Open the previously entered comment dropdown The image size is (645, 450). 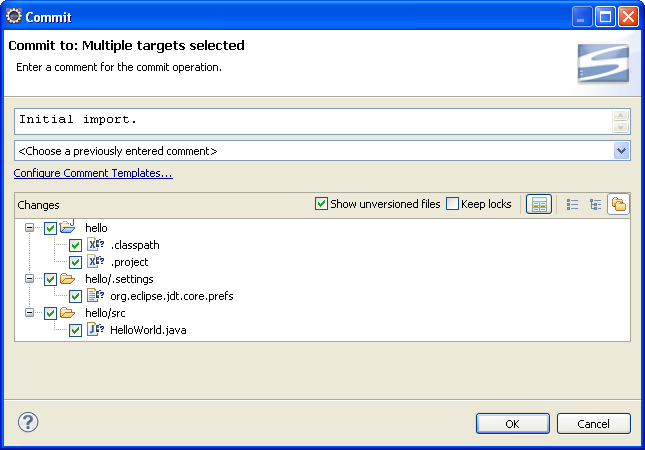point(621,151)
